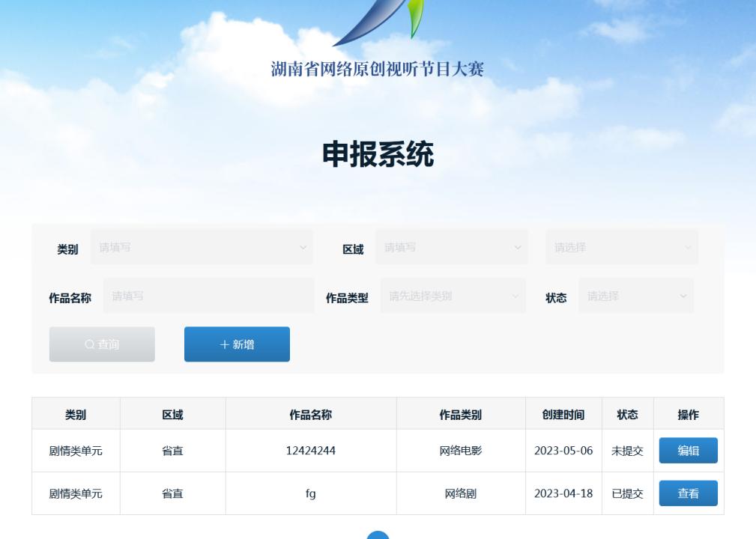
Task: Click the 新增 add button
Action: (237, 344)
